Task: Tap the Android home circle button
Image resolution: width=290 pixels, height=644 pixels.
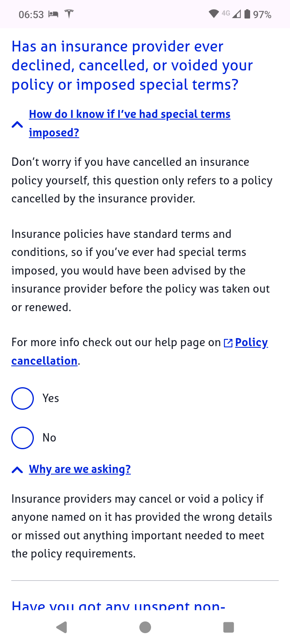Action: [x=145, y=627]
